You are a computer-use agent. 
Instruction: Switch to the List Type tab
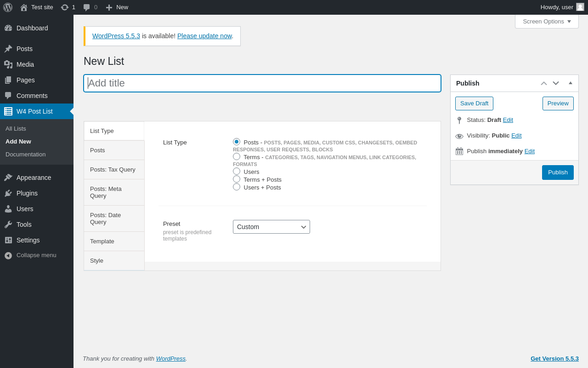click(114, 131)
